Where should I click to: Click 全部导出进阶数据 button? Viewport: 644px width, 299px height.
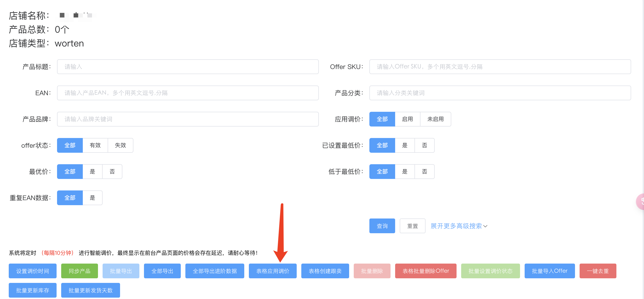[215, 271]
